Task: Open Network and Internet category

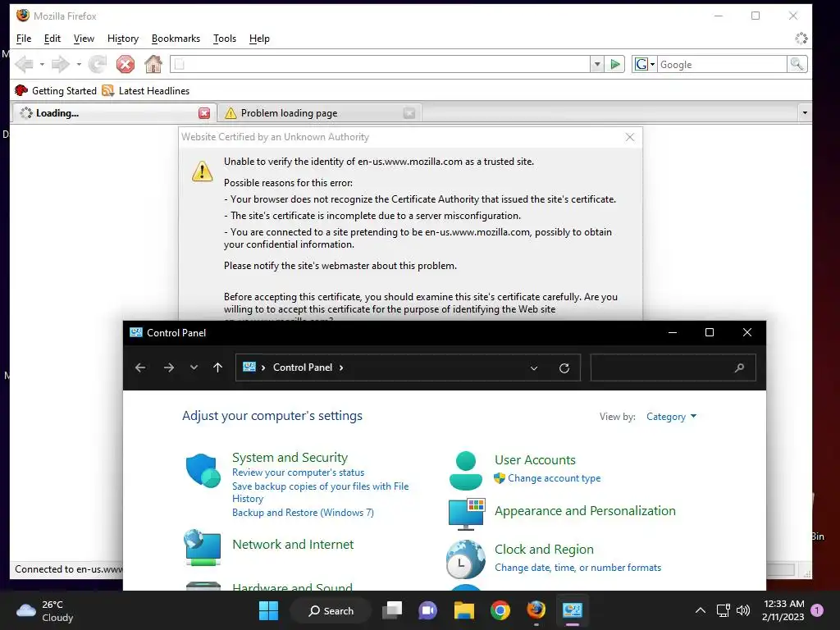Action: 293,545
